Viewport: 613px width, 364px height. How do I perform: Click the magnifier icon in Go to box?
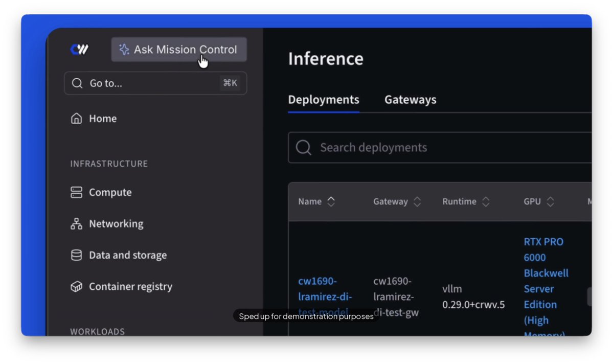point(77,83)
